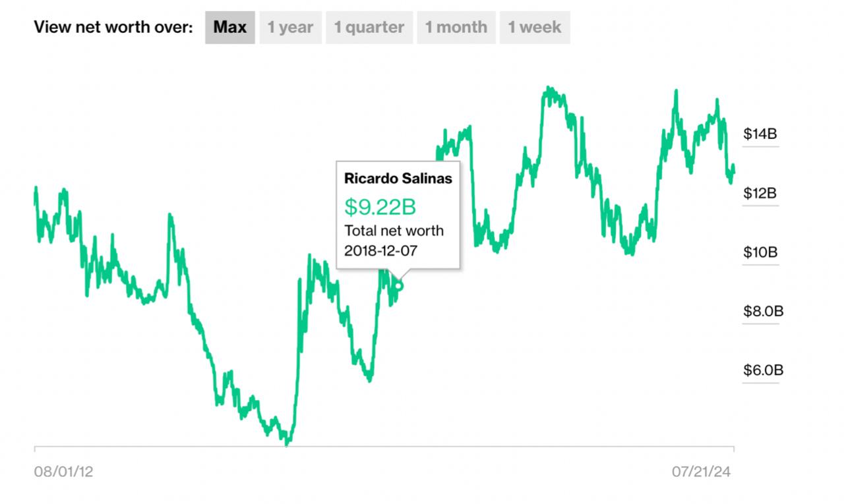Click the View net worth over label
The image size is (844, 504).
point(113,28)
